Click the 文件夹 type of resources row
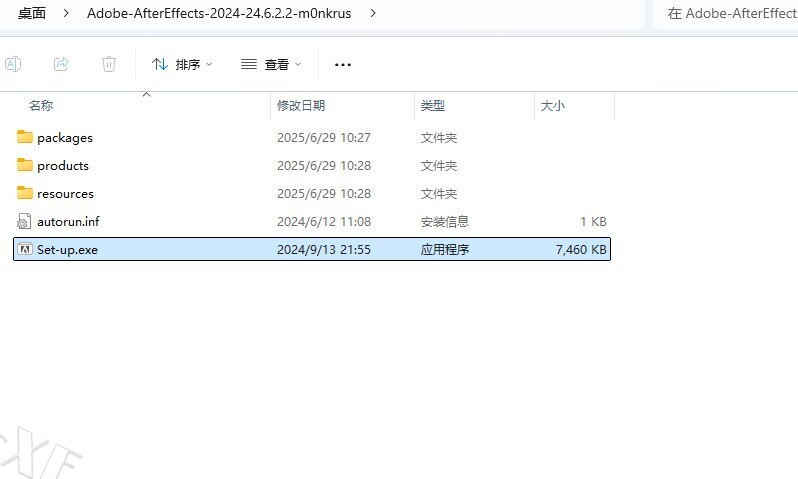 coord(438,193)
